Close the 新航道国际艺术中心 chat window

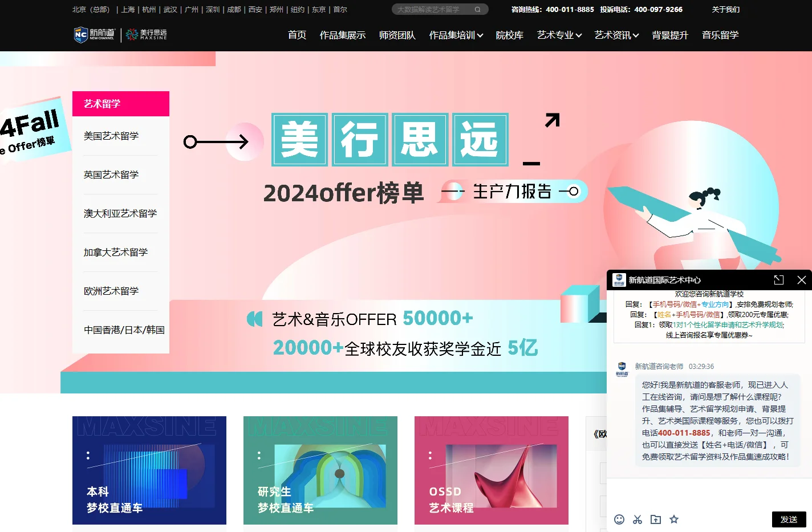[x=801, y=280]
